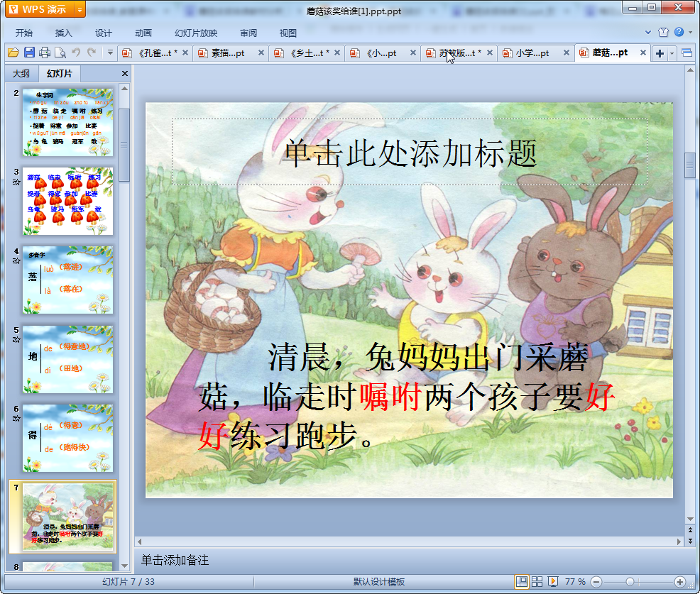Image resolution: width=700 pixels, height=594 pixels.
Task: Open the 幻灯片放映 ribbon tab
Action: 196,33
